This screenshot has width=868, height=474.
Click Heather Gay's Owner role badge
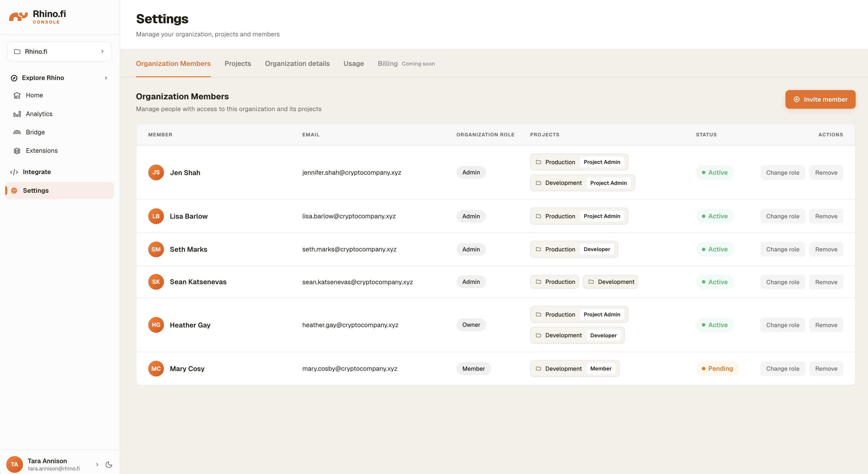(471, 325)
